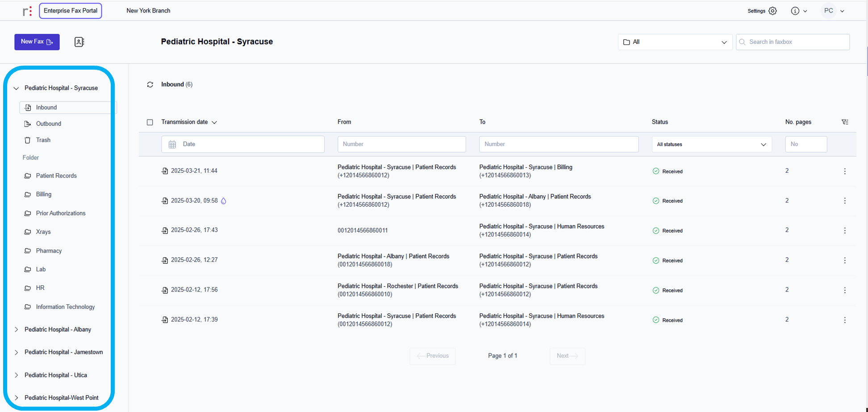The width and height of the screenshot is (868, 412).
Task: Click the table filter icon
Action: tap(845, 122)
